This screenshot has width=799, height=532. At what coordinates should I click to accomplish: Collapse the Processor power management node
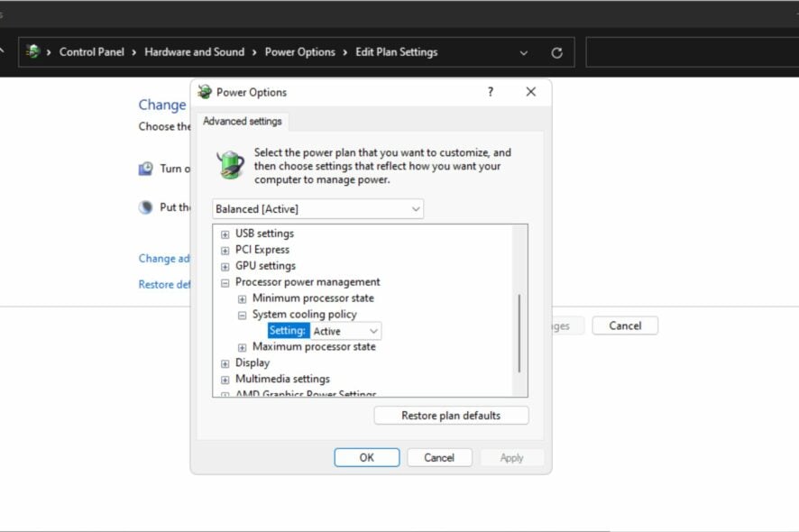pos(225,283)
